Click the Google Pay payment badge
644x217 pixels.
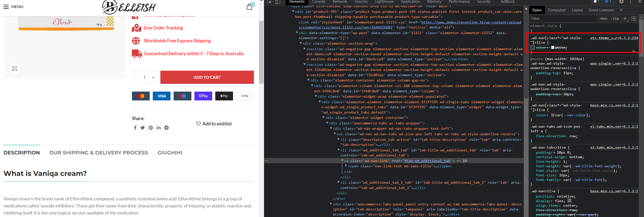(245, 96)
